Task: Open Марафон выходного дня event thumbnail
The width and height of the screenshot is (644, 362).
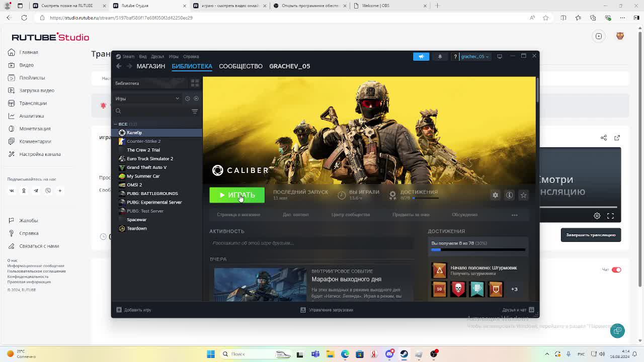Action: click(260, 284)
